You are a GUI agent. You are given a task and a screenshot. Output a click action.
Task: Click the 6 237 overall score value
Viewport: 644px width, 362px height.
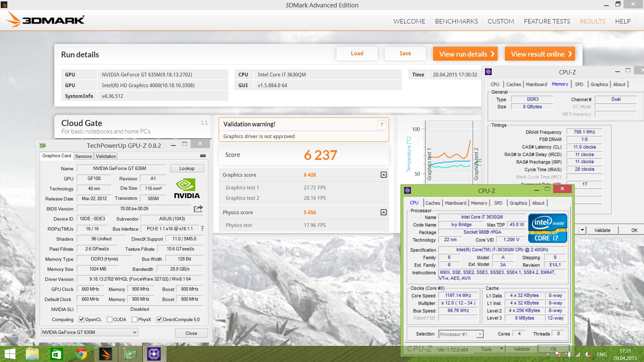coord(321,155)
